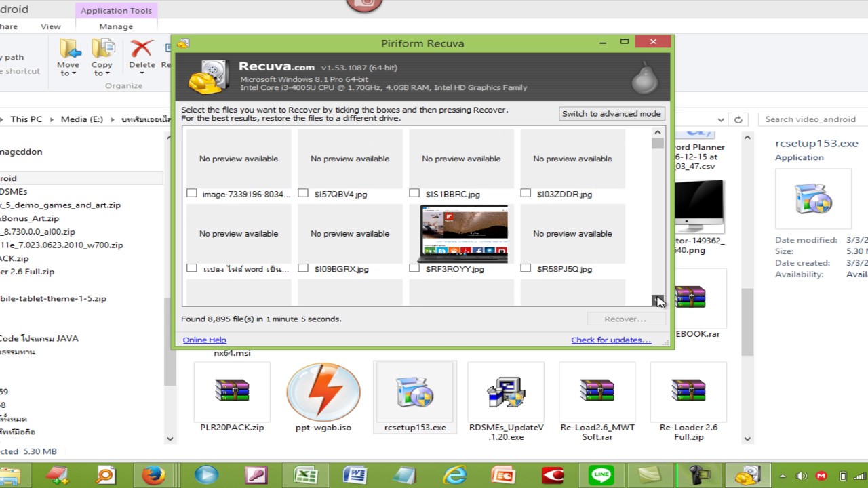Select the Re-Load2.6_MWT Soft.rar icon

click(597, 391)
